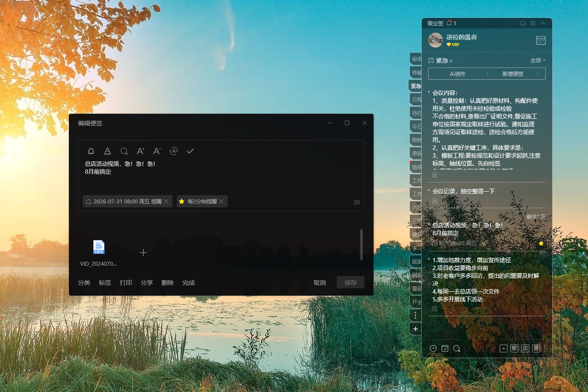This screenshot has width=588, height=392.
Task: Click storage icon under 多多开展线下活动 note
Action: [435, 308]
